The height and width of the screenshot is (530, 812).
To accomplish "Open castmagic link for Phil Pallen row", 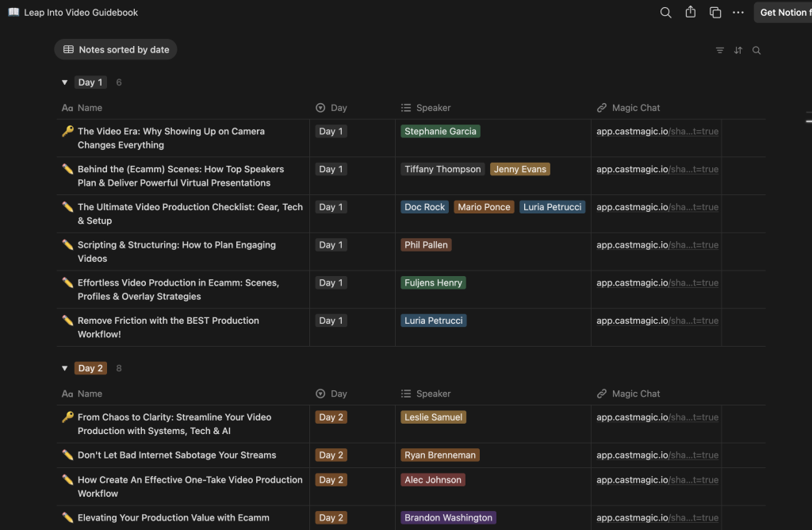I will [657, 244].
